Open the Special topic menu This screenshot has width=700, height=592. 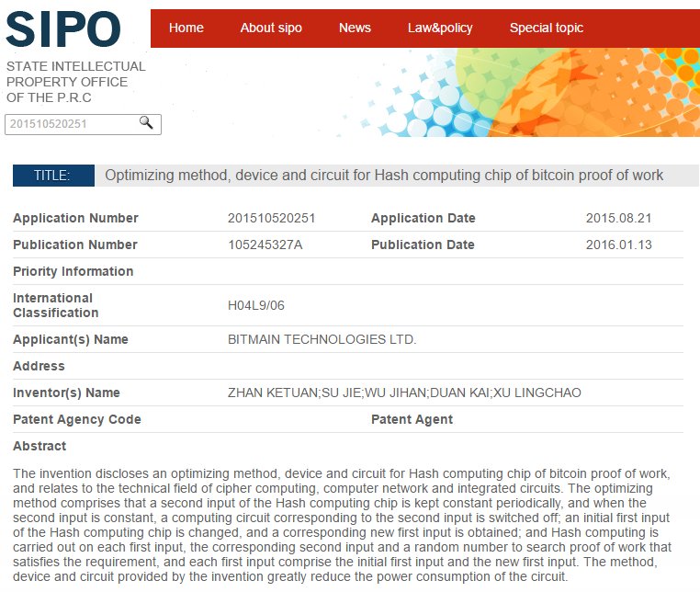(547, 28)
